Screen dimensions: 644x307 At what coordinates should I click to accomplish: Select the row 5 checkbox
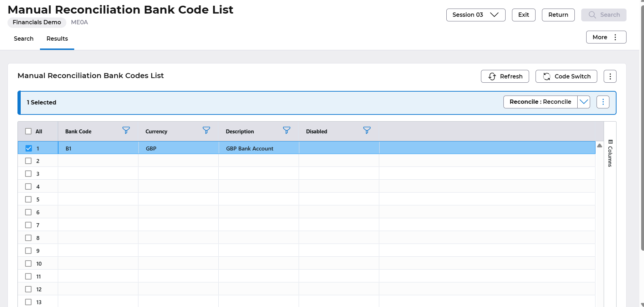pyautogui.click(x=29, y=199)
